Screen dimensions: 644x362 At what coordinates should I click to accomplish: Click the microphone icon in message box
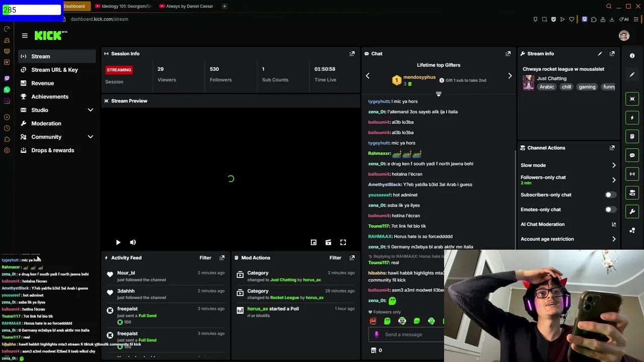376,334
